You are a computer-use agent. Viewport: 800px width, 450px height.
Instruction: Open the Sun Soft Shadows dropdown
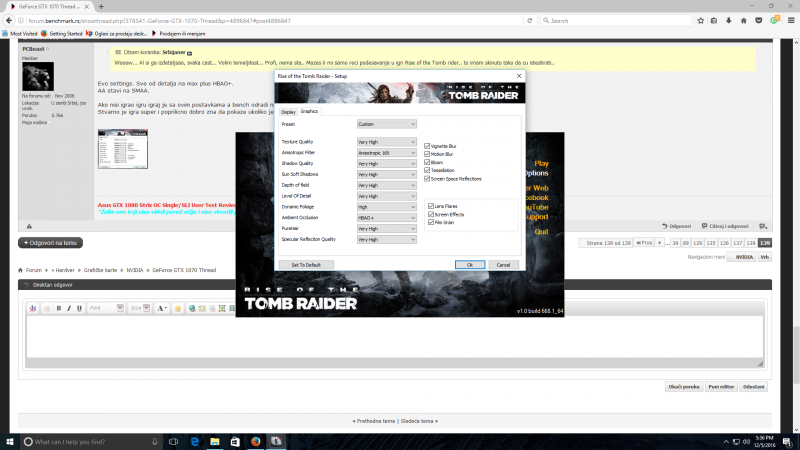point(386,174)
